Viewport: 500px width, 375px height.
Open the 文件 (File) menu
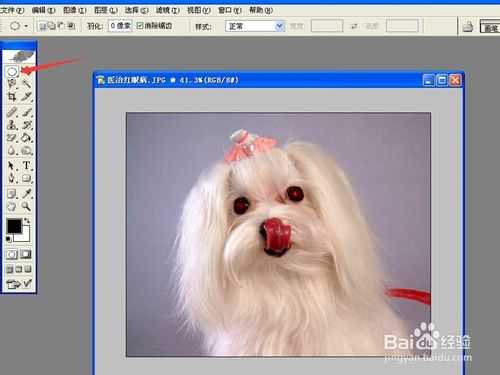pyautogui.click(x=12, y=10)
